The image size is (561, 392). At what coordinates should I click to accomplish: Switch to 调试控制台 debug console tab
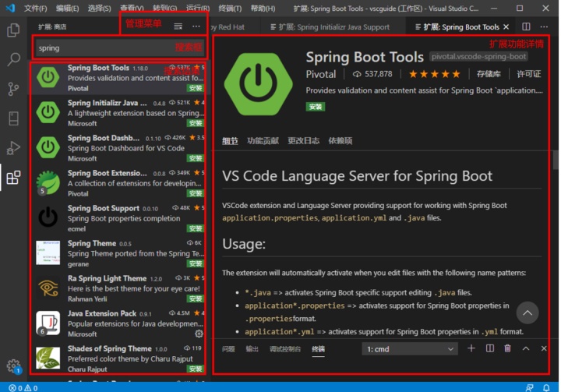pyautogui.click(x=285, y=349)
